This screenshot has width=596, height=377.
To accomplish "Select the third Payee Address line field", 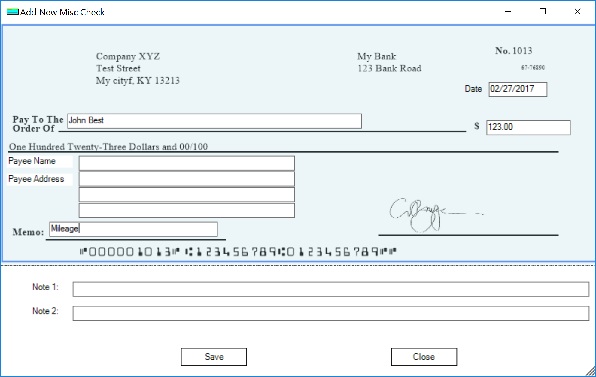I will pos(187,211).
